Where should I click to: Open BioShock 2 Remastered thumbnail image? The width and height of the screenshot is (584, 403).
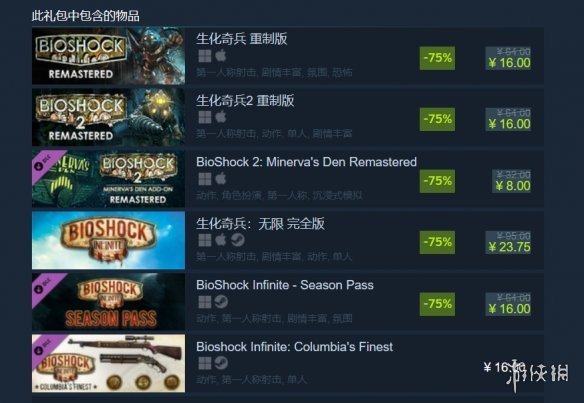point(108,117)
